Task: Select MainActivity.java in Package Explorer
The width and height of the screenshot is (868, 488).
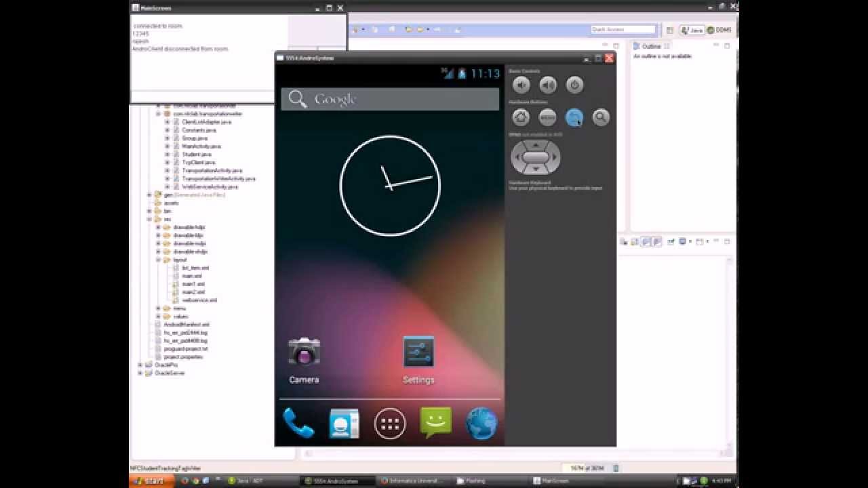Action: [201, 146]
